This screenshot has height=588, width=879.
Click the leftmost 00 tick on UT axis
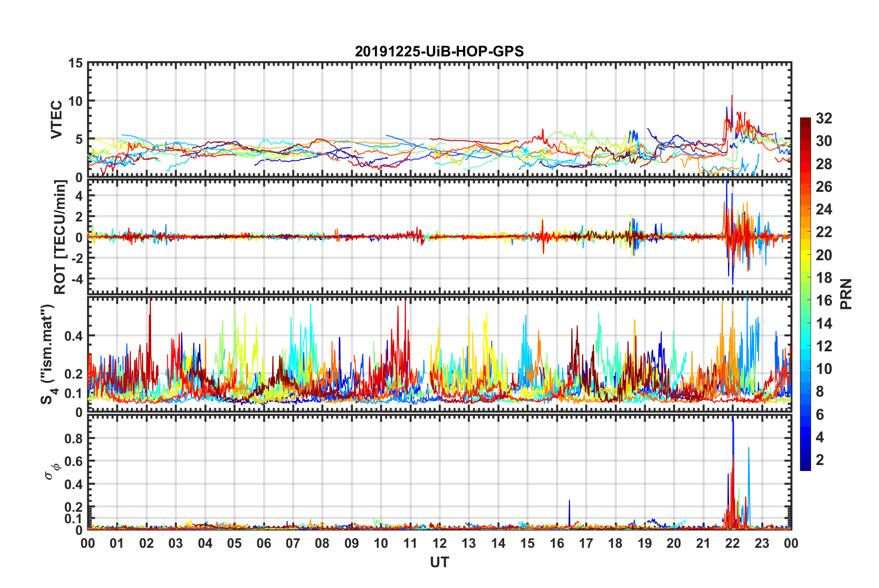click(88, 543)
